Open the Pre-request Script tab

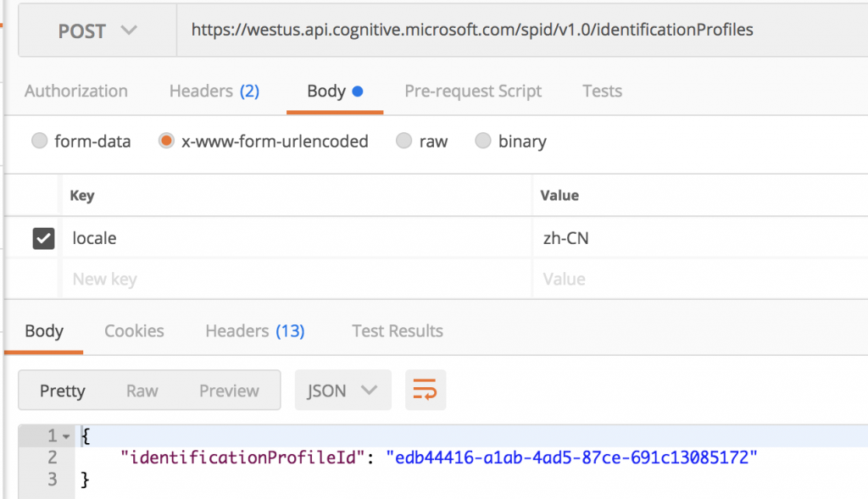point(473,91)
